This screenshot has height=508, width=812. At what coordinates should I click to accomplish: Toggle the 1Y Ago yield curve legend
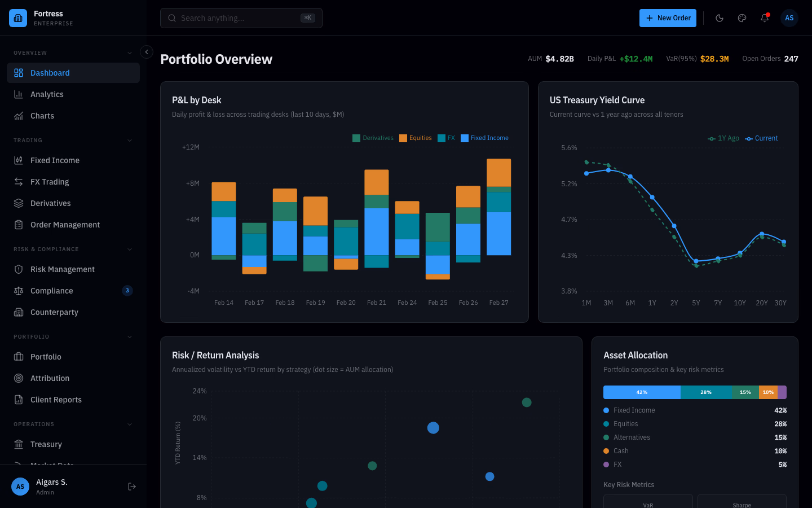(x=723, y=138)
